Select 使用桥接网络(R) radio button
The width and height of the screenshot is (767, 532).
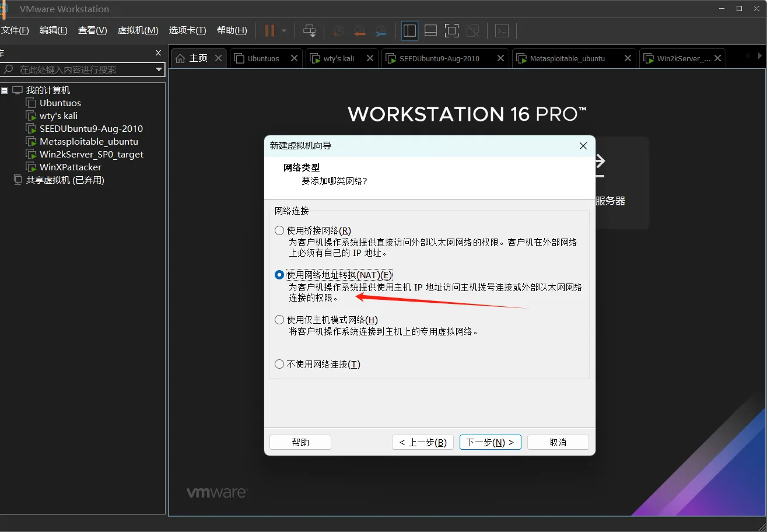[279, 230]
